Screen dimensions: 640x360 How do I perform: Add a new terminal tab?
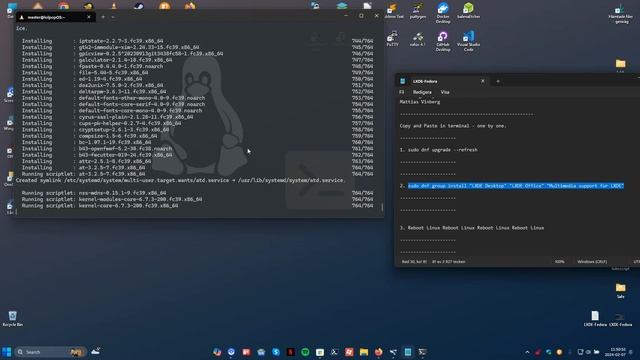pyautogui.click(x=103, y=17)
